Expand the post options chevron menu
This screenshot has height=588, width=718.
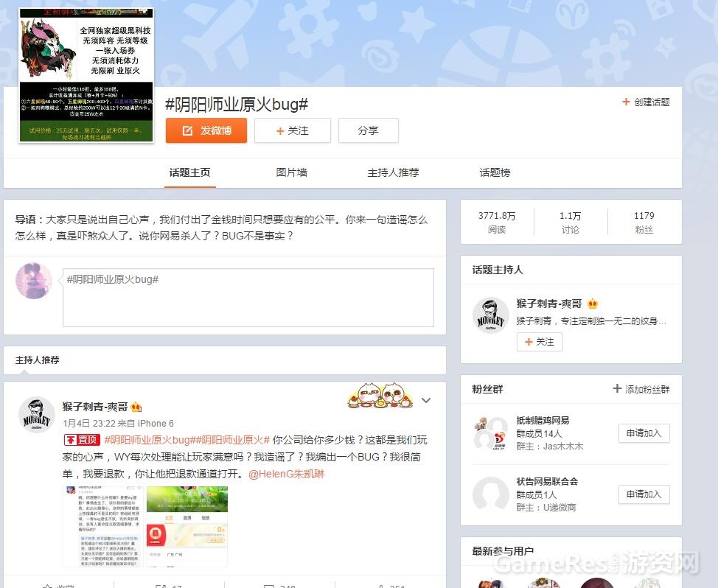(x=426, y=400)
